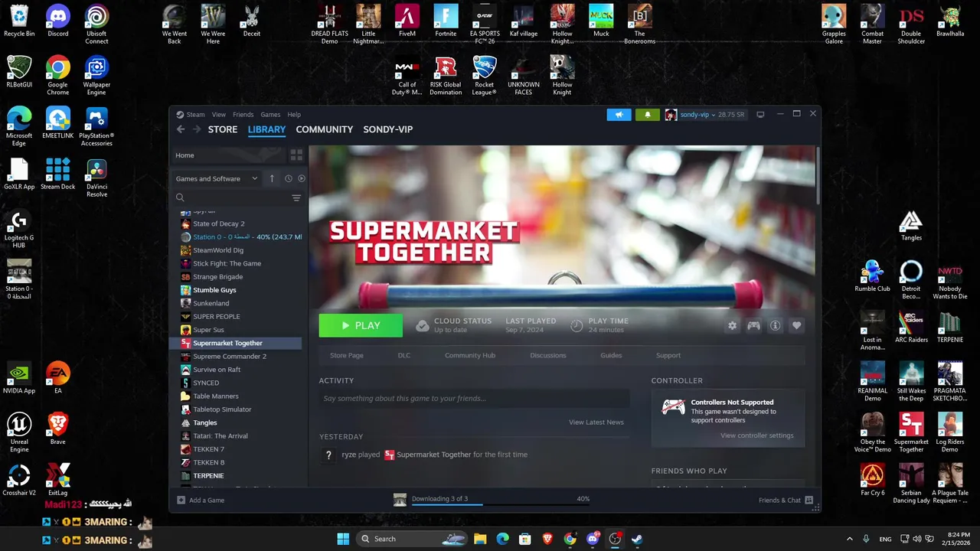The width and height of the screenshot is (980, 551).
Task: Toggle the ready-to-play filter icon
Action: [x=302, y=178]
